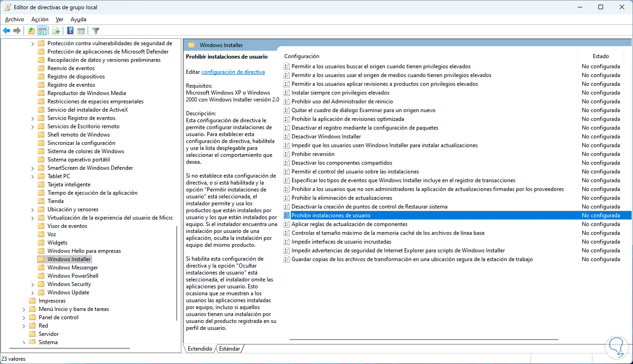Click folder icon in the 'Windows Installer' header

pos(191,45)
